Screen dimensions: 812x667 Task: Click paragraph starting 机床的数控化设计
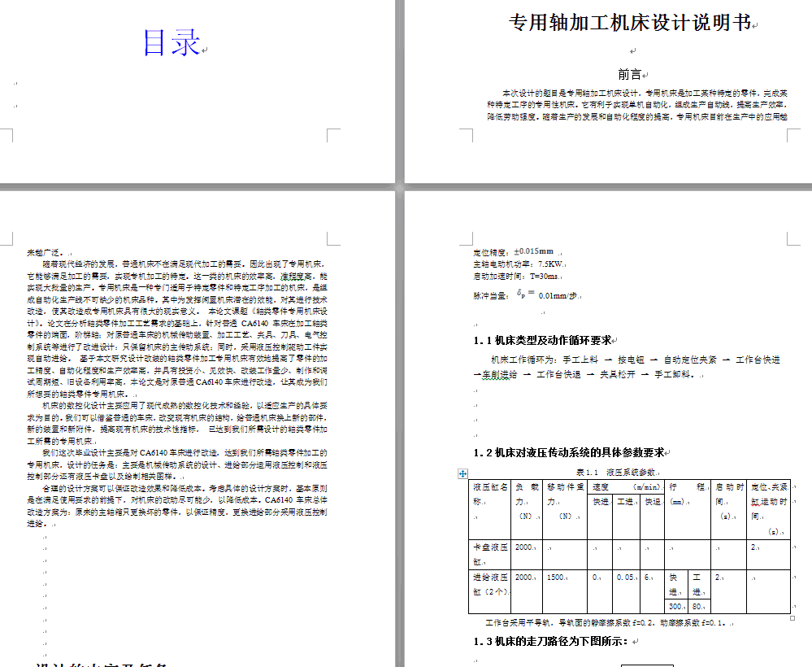[x=177, y=424]
